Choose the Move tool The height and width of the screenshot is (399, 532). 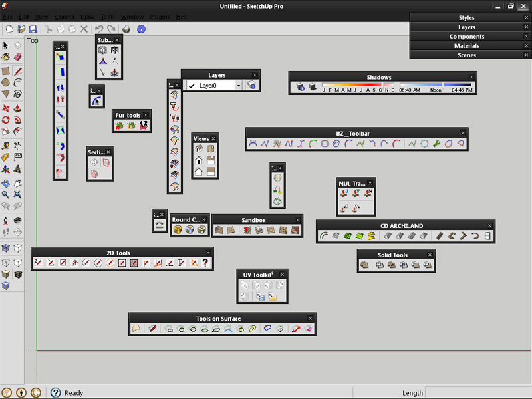pyautogui.click(x=5, y=108)
